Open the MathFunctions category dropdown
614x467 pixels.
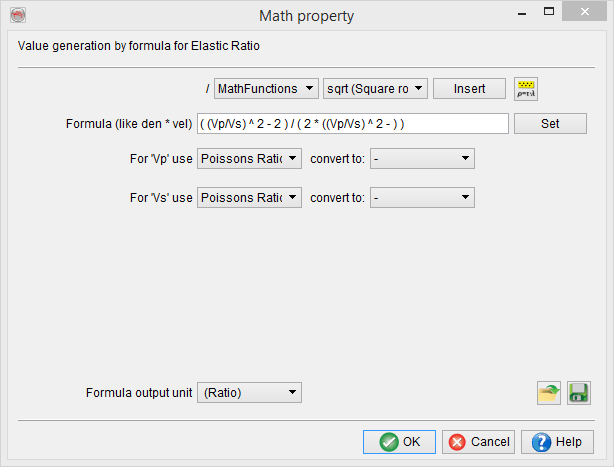point(266,89)
